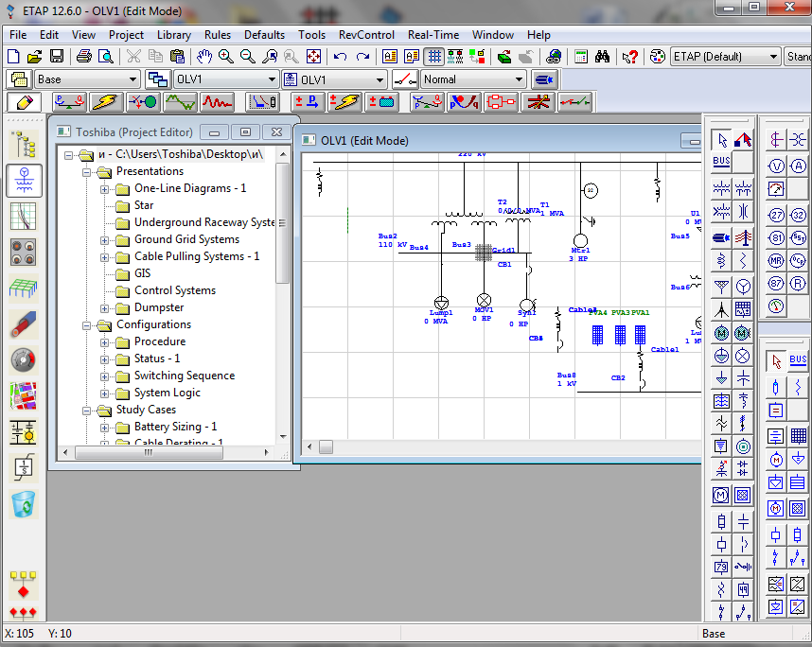Image resolution: width=812 pixels, height=647 pixels.
Task: Open the Normal configuration dropdown
Action: click(519, 79)
